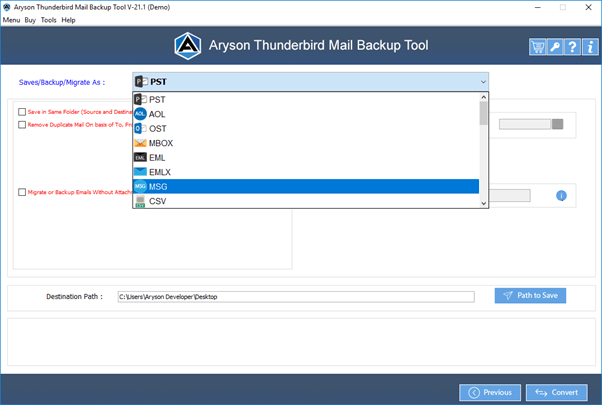This screenshot has width=602, height=405.
Task: Open the Tools menu
Action: tap(48, 20)
